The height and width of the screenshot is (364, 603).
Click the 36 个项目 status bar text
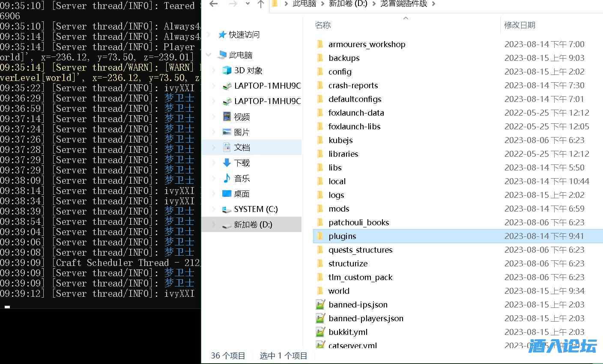(228, 356)
